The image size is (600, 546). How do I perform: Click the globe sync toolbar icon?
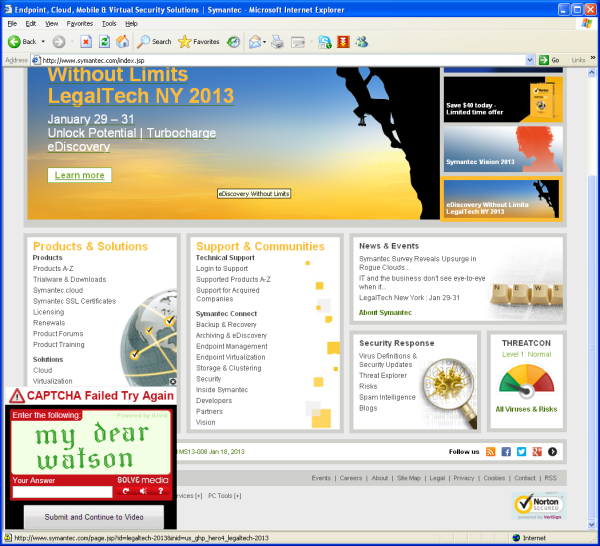(x=324, y=41)
